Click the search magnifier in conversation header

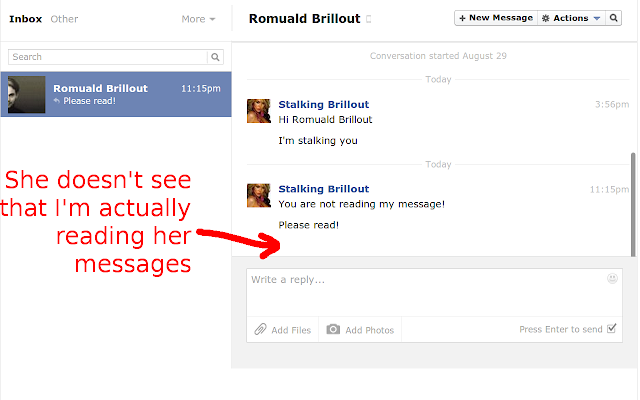click(x=613, y=18)
